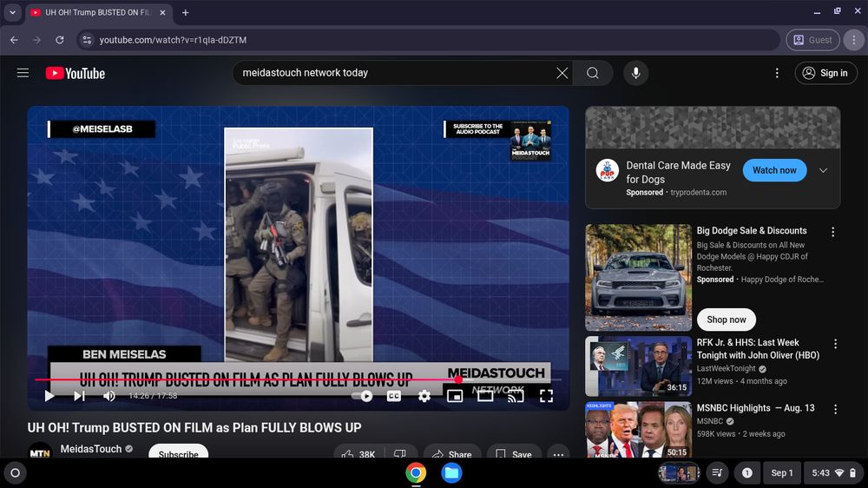The width and height of the screenshot is (868, 488).
Task: Open the Files app on shelf
Action: [x=451, y=473]
